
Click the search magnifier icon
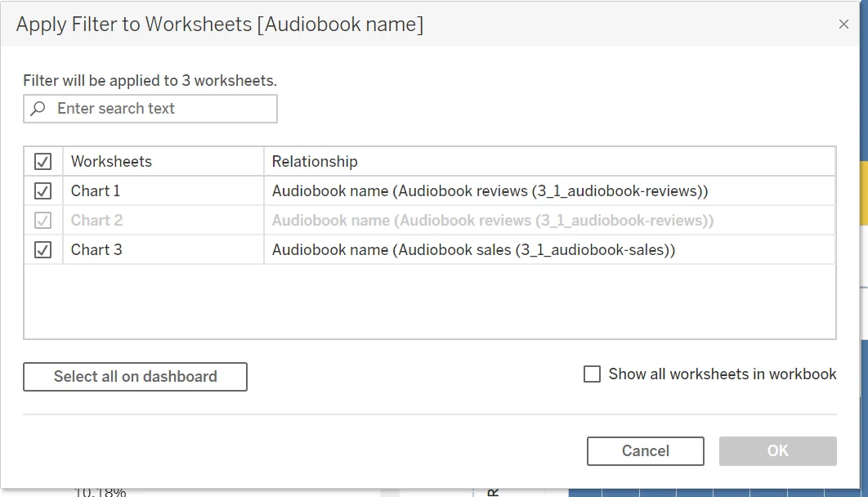pos(38,109)
